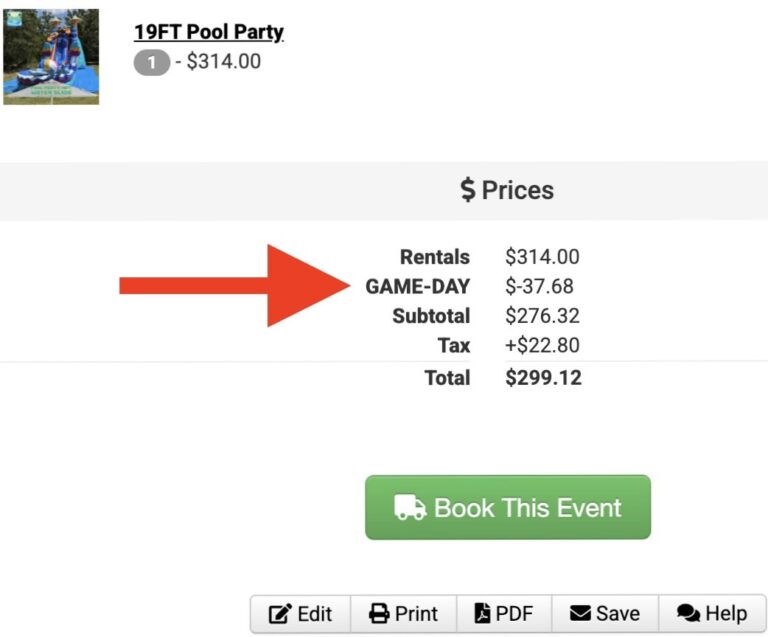Open the 19FT Pool Party link
Viewport: 768px width, 637px height.
[209, 32]
